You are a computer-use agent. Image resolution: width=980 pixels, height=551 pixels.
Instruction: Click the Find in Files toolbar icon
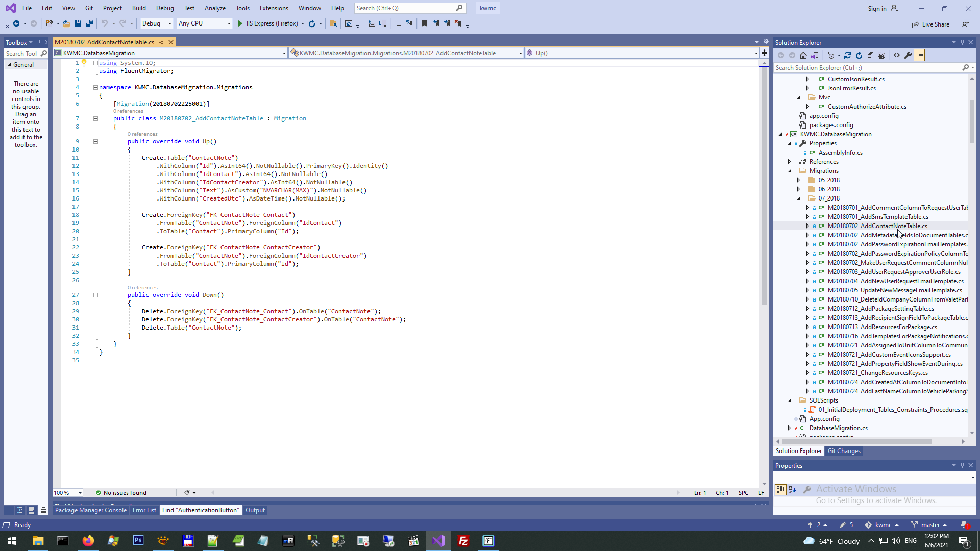333,23
